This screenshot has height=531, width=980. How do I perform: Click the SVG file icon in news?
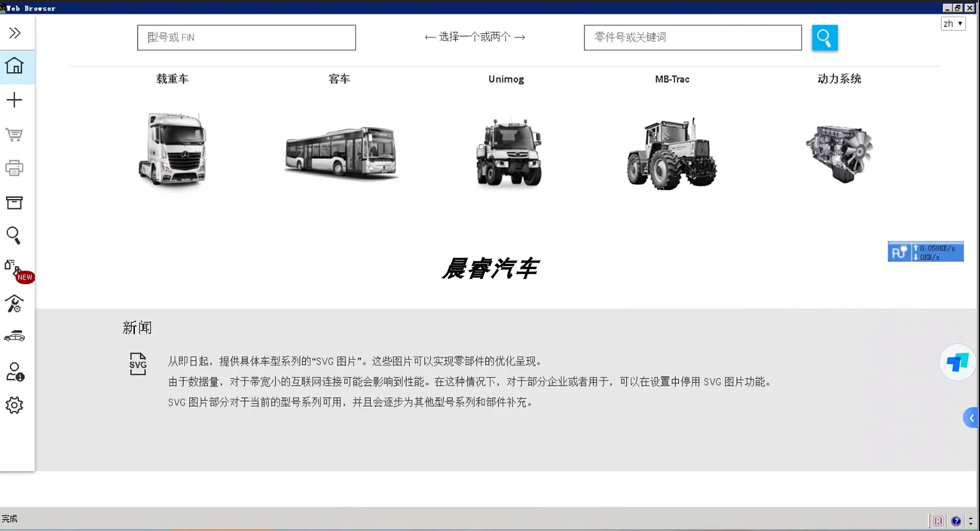pyautogui.click(x=138, y=364)
